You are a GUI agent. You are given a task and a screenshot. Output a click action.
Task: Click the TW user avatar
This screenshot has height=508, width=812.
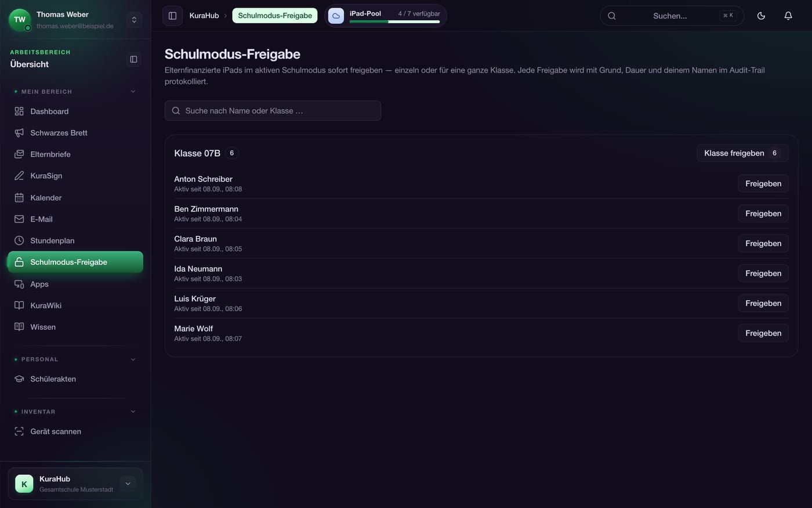pyautogui.click(x=20, y=20)
